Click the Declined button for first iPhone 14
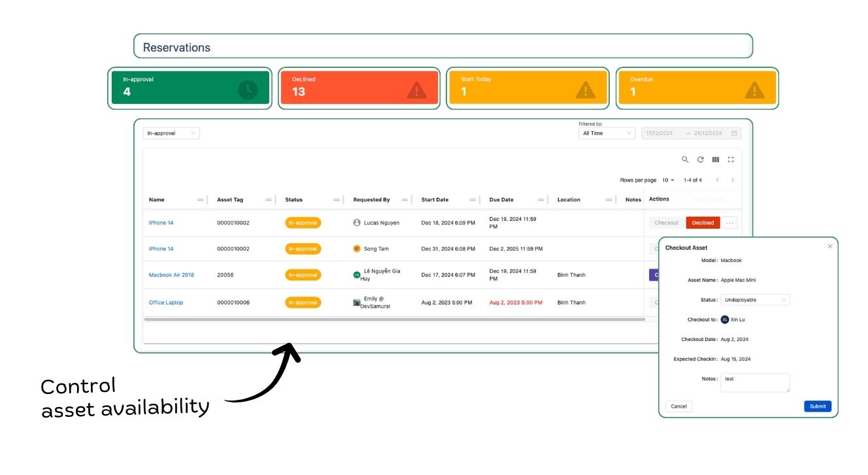The width and height of the screenshot is (868, 475). click(703, 223)
